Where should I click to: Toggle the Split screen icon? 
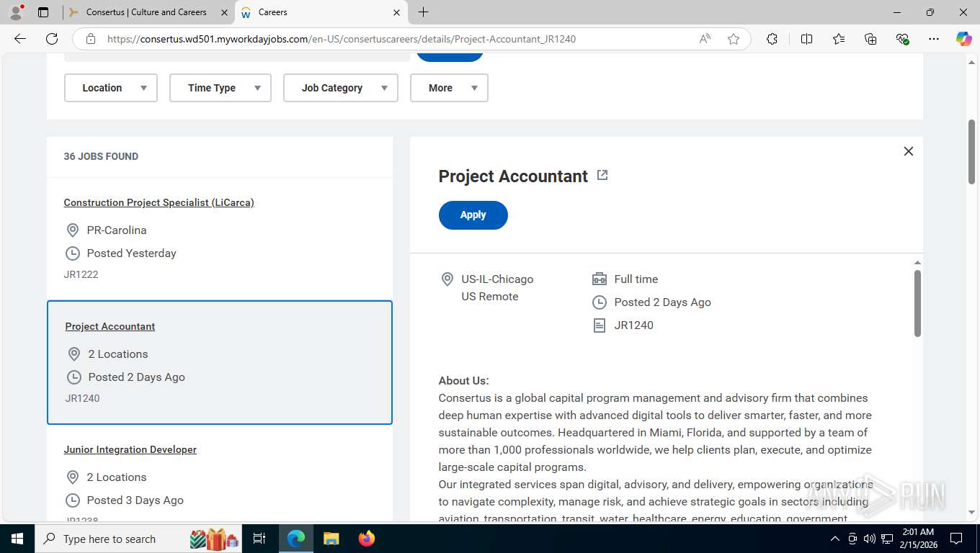(x=806, y=39)
